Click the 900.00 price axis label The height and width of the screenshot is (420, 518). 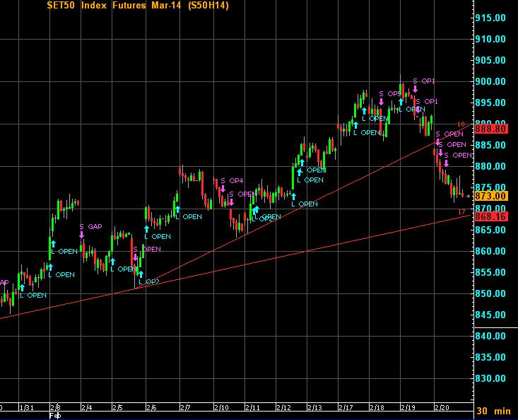pyautogui.click(x=490, y=81)
